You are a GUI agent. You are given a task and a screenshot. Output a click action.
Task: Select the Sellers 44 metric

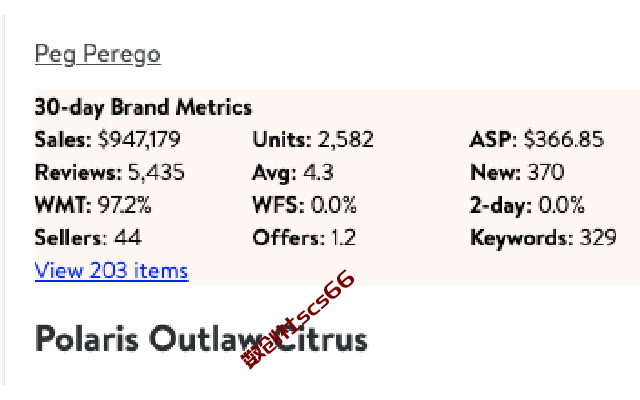88,238
